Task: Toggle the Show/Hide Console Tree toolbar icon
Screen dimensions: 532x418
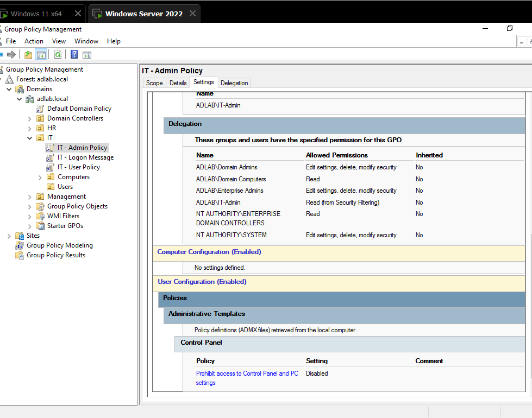Action: (x=41, y=55)
